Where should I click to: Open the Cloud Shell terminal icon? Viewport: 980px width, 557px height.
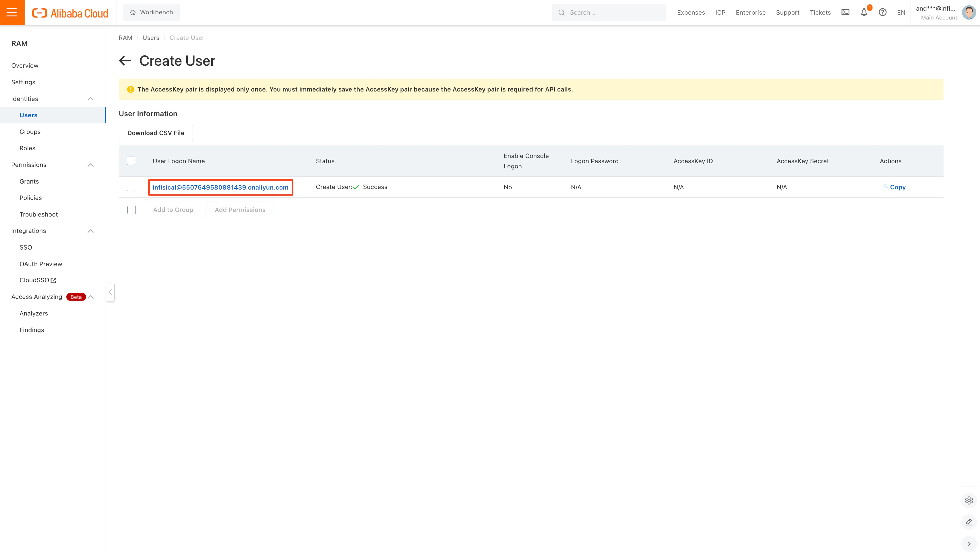pos(845,13)
